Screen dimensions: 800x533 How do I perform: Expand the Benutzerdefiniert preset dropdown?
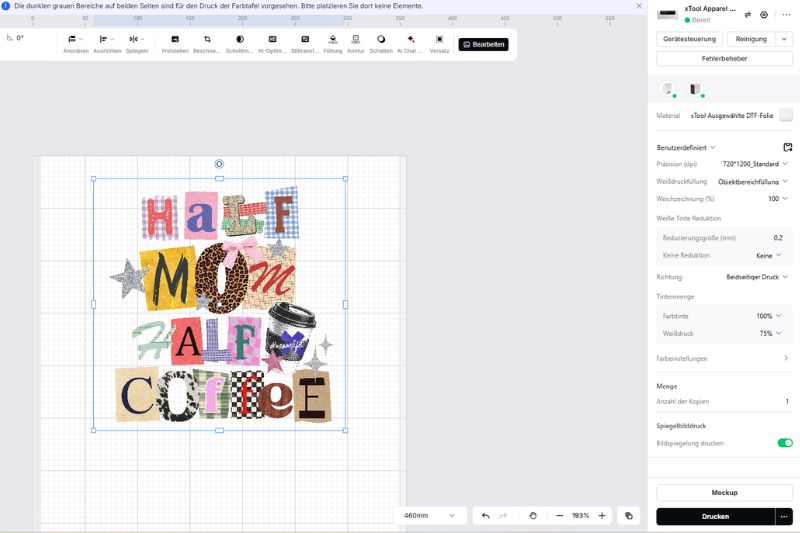pos(686,147)
